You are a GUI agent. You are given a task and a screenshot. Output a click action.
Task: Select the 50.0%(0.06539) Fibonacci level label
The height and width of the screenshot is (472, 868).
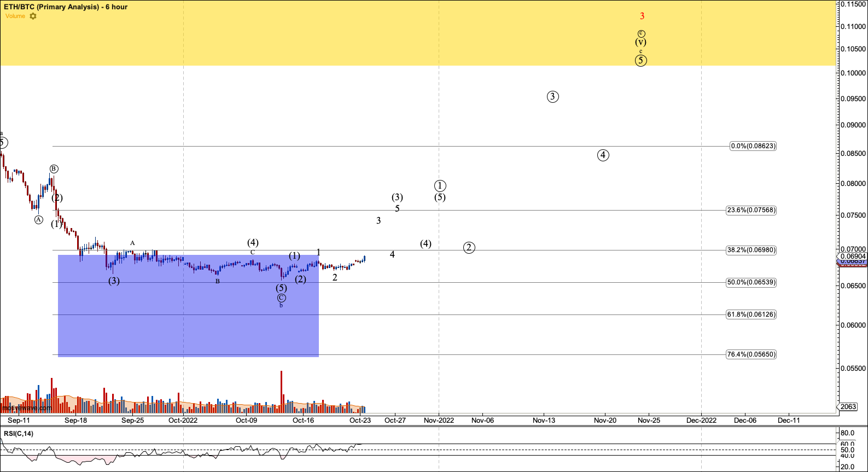pyautogui.click(x=751, y=282)
